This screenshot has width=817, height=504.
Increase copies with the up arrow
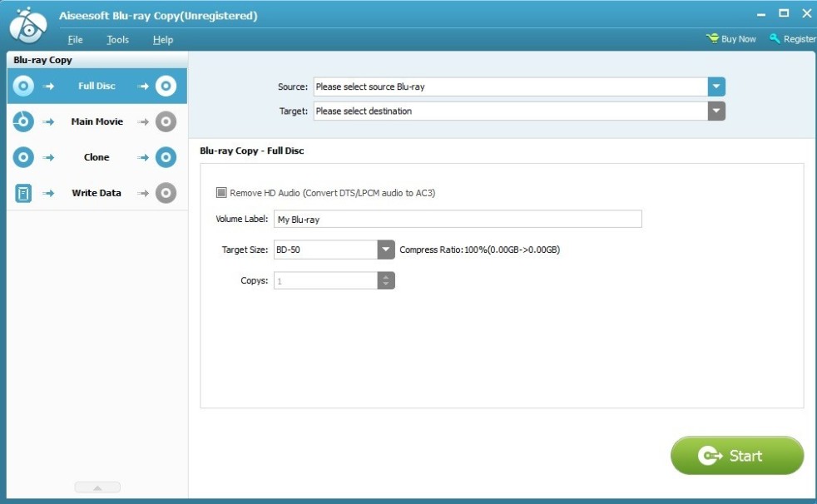386,277
